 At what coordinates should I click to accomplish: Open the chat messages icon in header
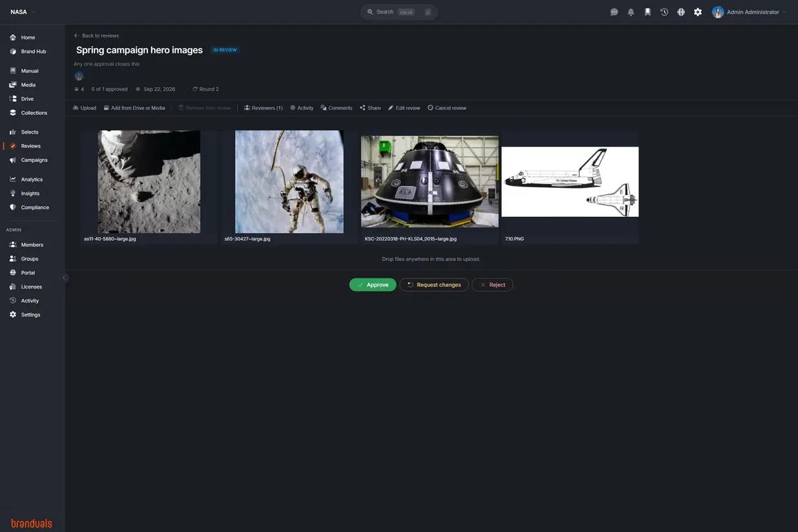pyautogui.click(x=614, y=12)
